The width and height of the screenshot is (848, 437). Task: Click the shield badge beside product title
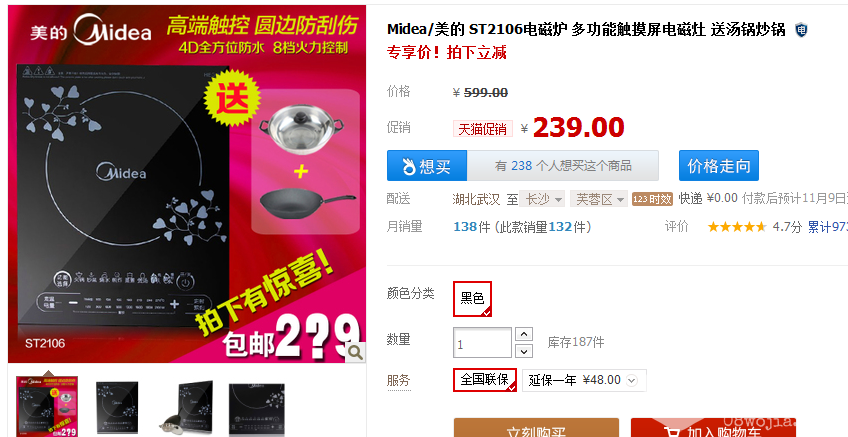[801, 30]
